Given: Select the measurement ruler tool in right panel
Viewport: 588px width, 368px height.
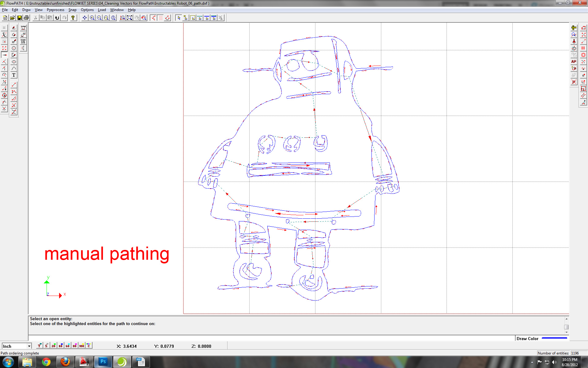Looking at the screenshot, I should pos(574,28).
